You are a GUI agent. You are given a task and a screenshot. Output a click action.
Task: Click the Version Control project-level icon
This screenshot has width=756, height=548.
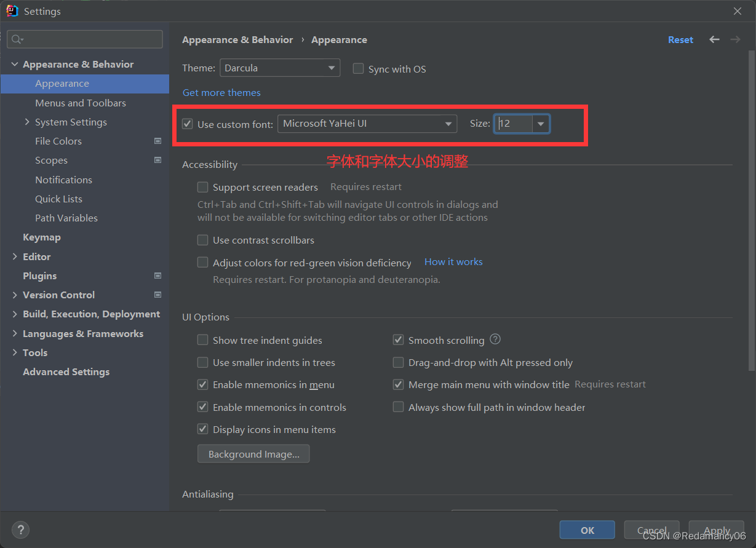click(x=158, y=295)
